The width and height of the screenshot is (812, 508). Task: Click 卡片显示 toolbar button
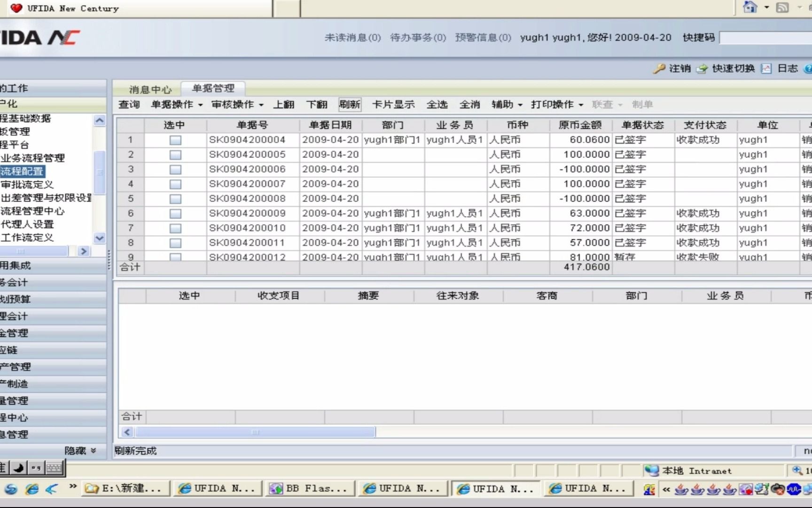point(393,104)
